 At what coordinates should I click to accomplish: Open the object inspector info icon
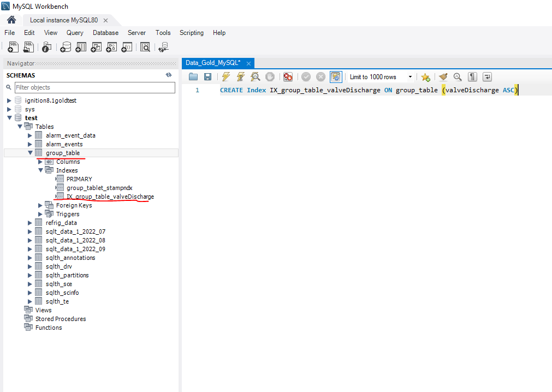46,47
